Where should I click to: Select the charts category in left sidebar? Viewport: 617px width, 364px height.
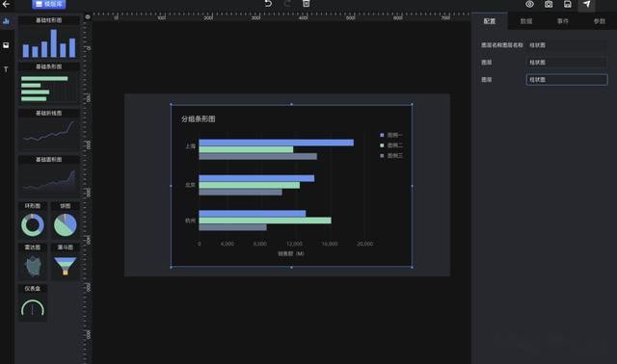click(x=6, y=21)
